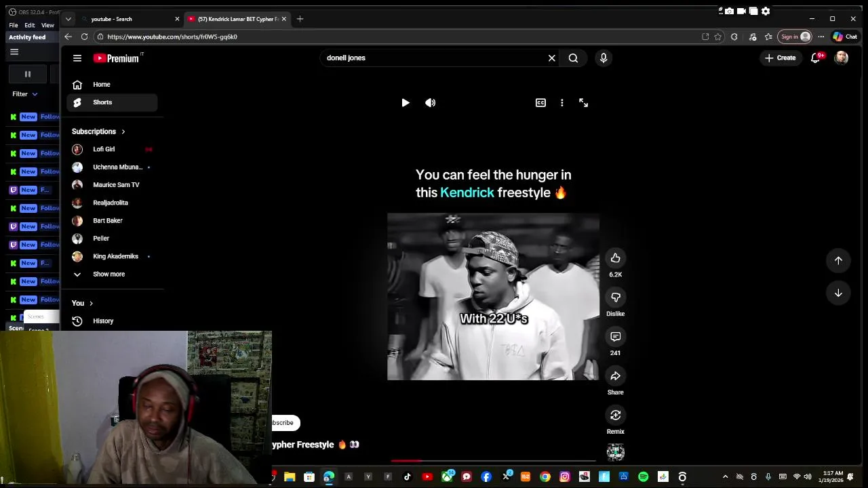Click the browser Sign in button

click(795, 37)
